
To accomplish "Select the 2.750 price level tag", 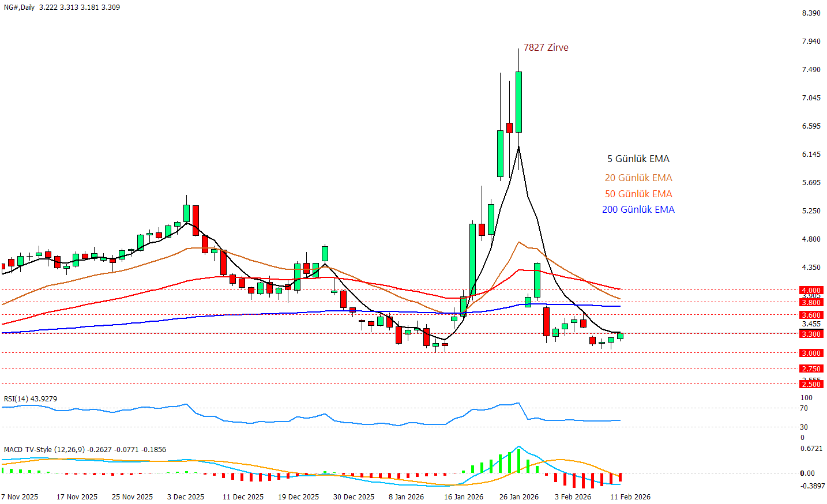I will (x=810, y=368).
